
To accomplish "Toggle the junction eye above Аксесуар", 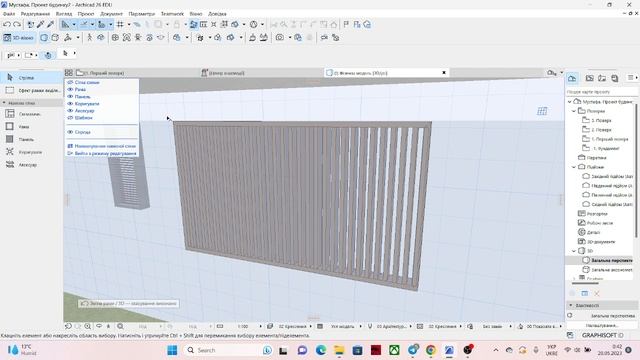I will coord(70,104).
